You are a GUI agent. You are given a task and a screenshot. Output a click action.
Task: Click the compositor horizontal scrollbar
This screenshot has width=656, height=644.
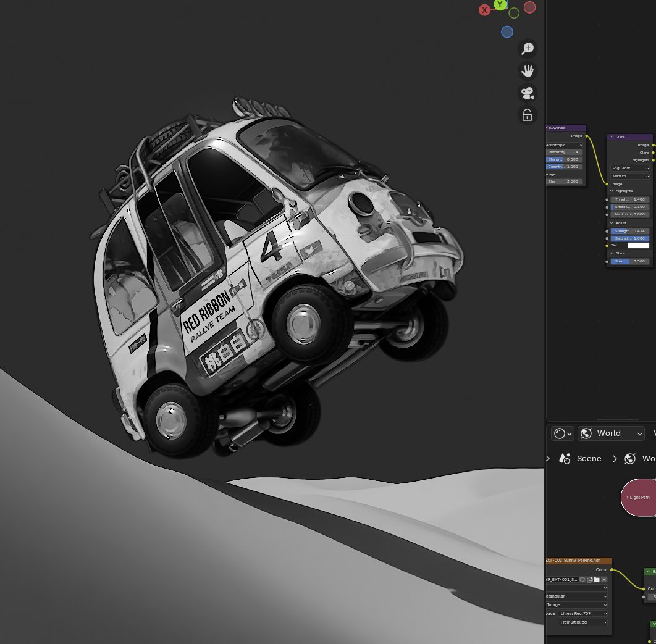(x=618, y=419)
